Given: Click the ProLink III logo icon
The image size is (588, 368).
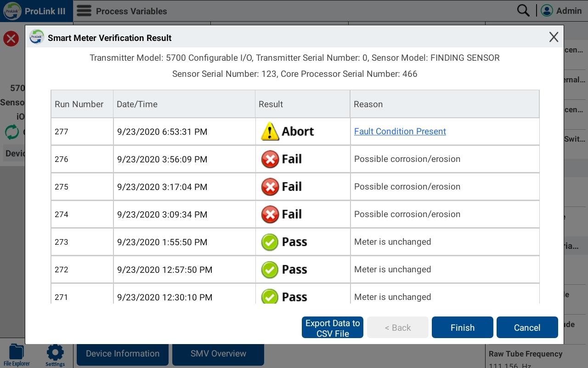Looking at the screenshot, I should click(x=12, y=11).
